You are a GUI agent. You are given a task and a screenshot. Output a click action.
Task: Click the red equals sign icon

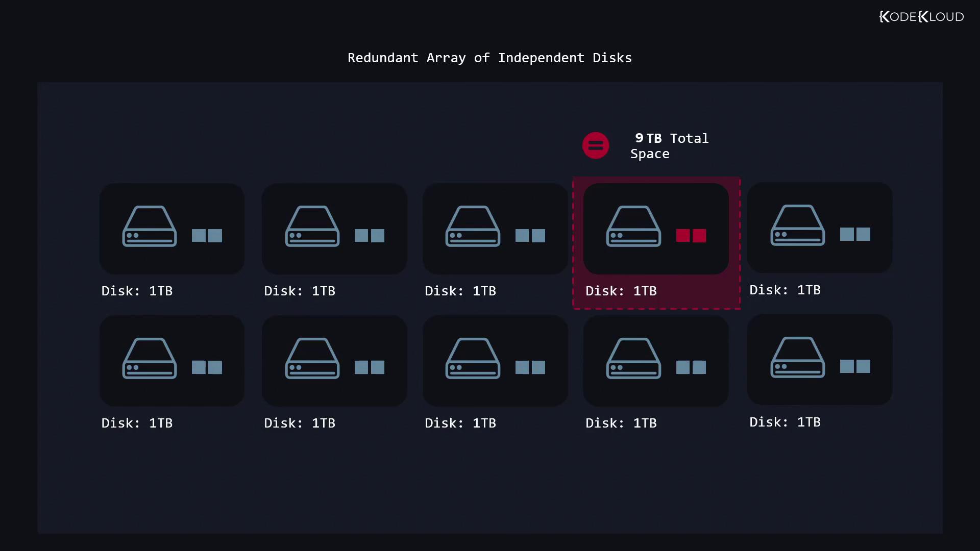click(x=596, y=145)
